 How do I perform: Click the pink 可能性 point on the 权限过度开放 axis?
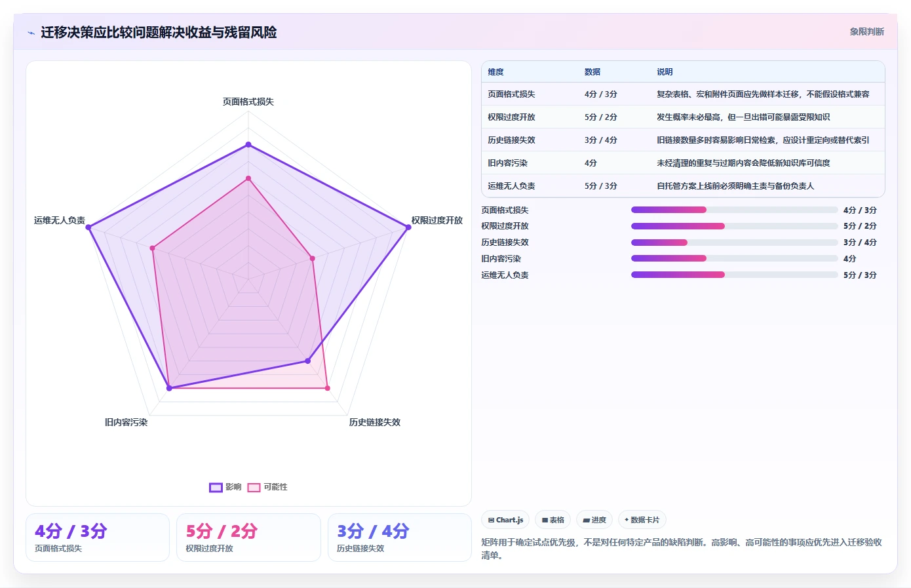click(312, 258)
